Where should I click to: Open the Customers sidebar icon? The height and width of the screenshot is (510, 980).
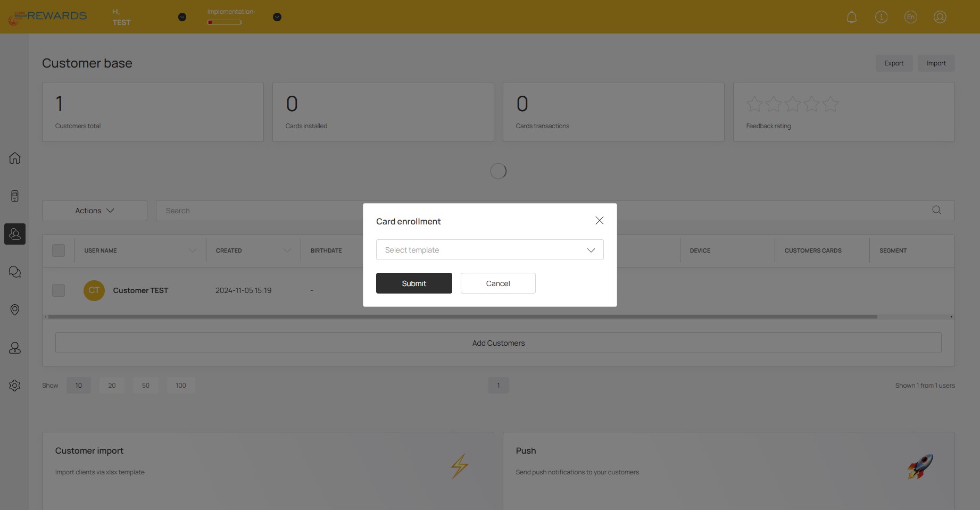(15, 234)
